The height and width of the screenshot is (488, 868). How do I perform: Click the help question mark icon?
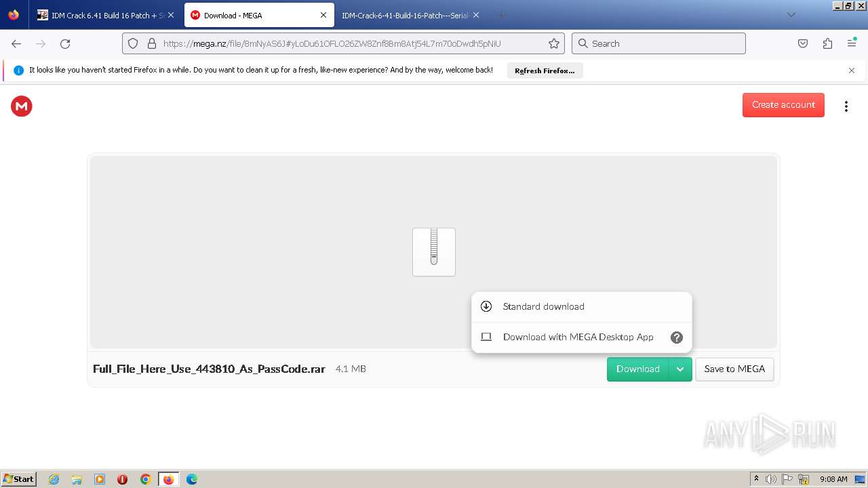click(677, 338)
